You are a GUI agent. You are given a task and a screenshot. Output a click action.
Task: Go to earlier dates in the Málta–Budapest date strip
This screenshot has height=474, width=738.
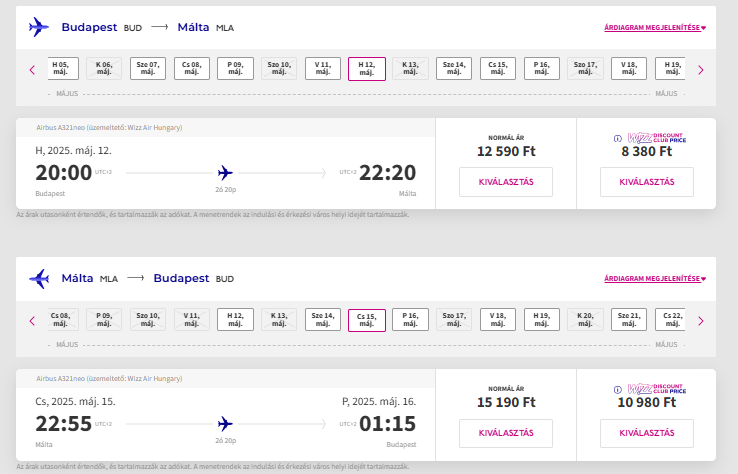[32, 321]
